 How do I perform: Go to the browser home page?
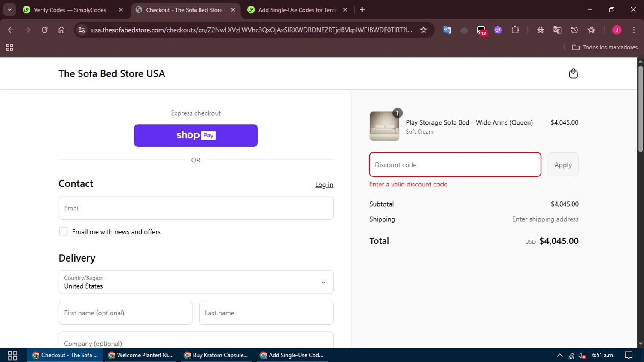click(61, 30)
